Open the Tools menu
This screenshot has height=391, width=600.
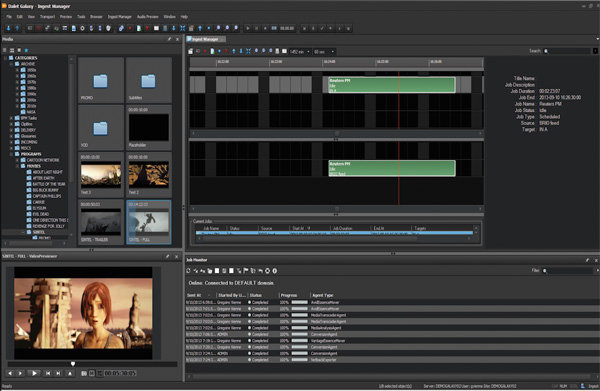(x=81, y=17)
